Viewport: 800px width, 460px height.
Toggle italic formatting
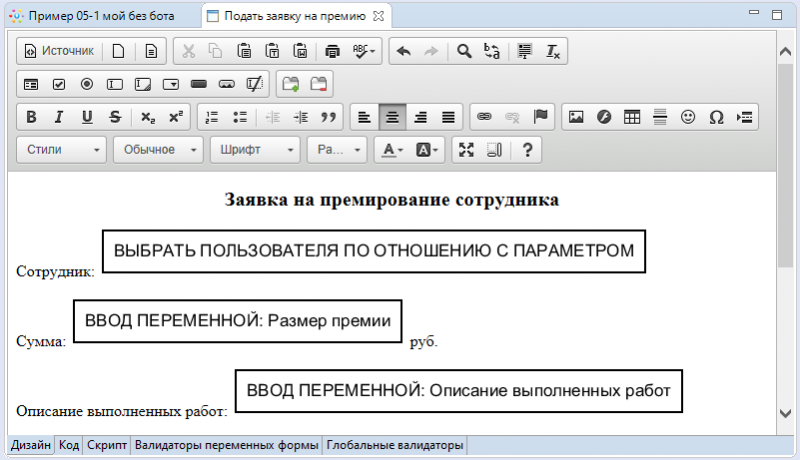click(59, 117)
